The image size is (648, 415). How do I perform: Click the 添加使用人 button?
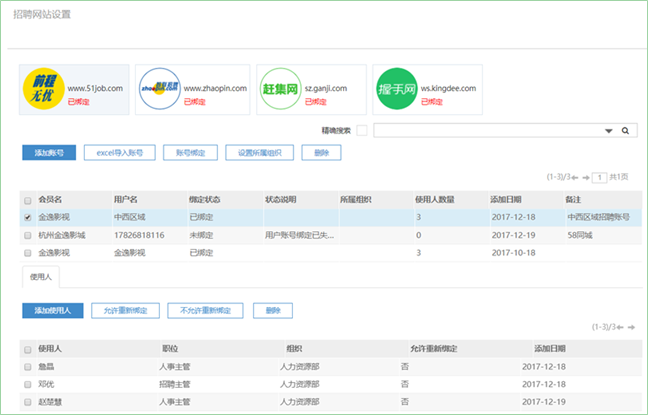click(52, 311)
